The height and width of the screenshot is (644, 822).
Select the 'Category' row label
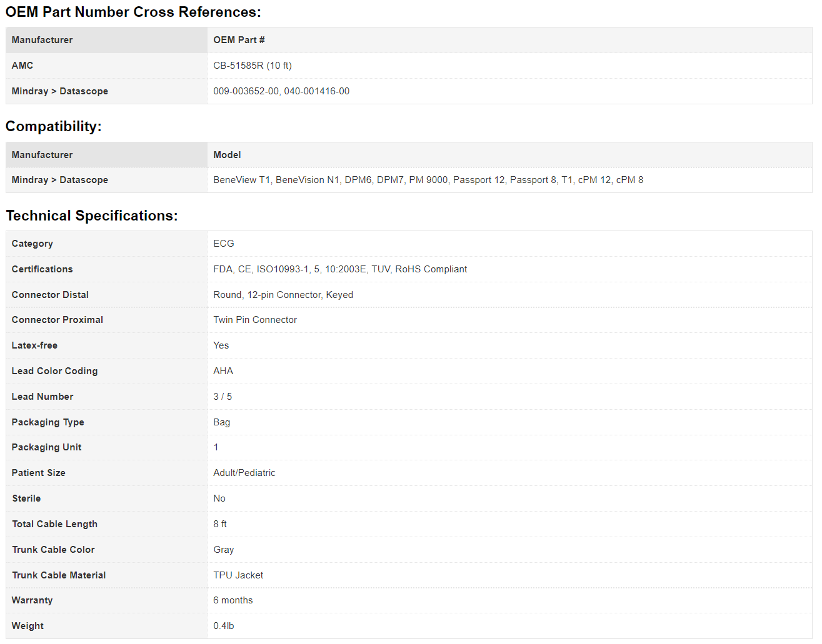click(33, 244)
